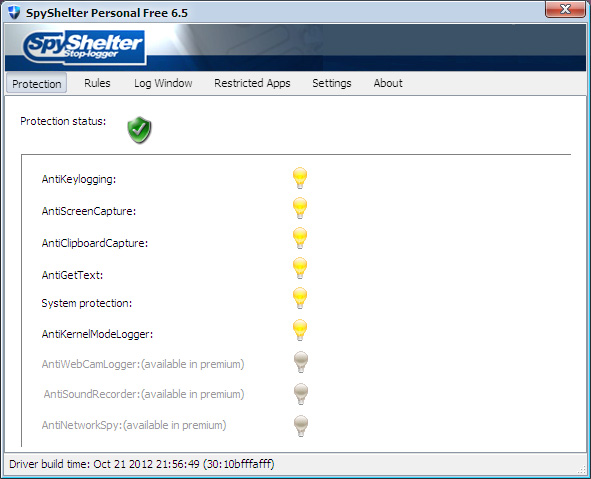This screenshot has width=591, height=479.
Task: Click the greyed AntiSoundRecorder bulb icon
Action: 301,394
